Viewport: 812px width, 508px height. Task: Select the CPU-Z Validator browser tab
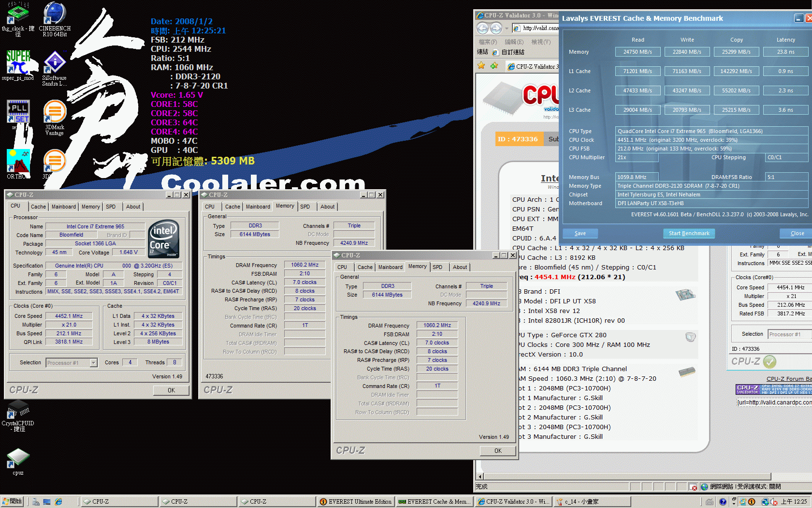tap(532, 66)
